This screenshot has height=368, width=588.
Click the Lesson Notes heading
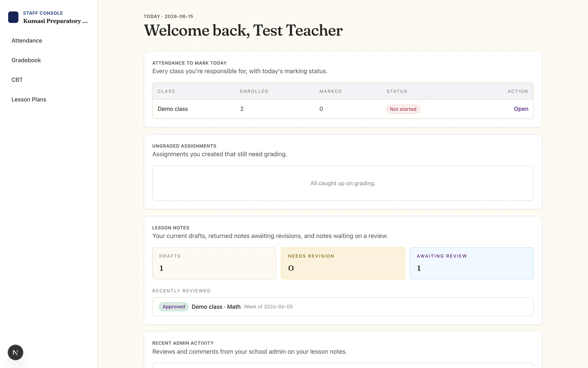click(171, 228)
